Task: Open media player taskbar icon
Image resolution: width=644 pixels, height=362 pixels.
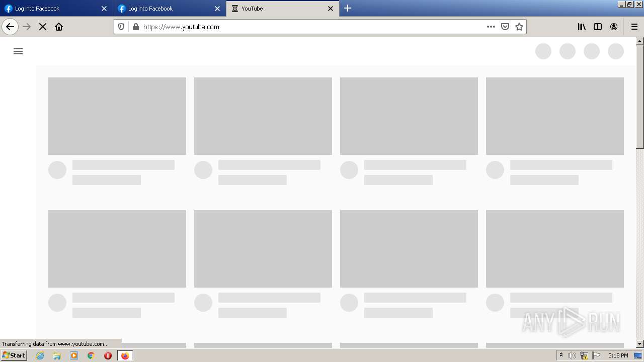Action: [x=74, y=355]
